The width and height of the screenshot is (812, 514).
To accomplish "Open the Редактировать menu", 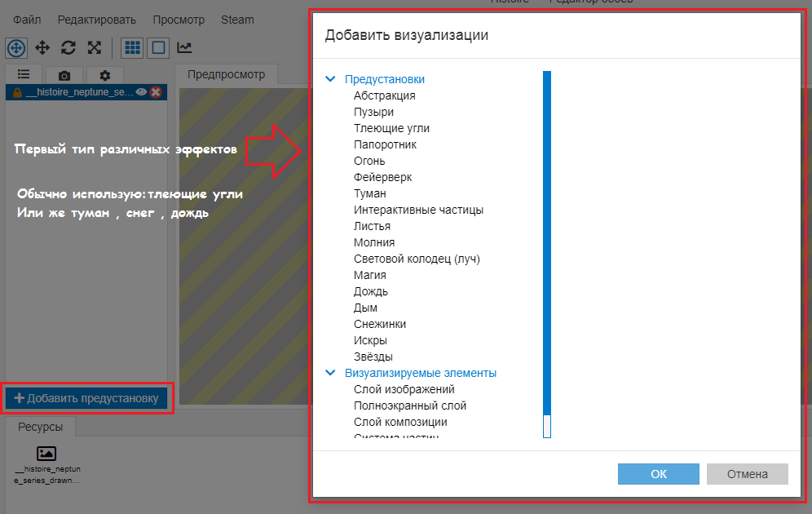I will pyautogui.click(x=97, y=20).
